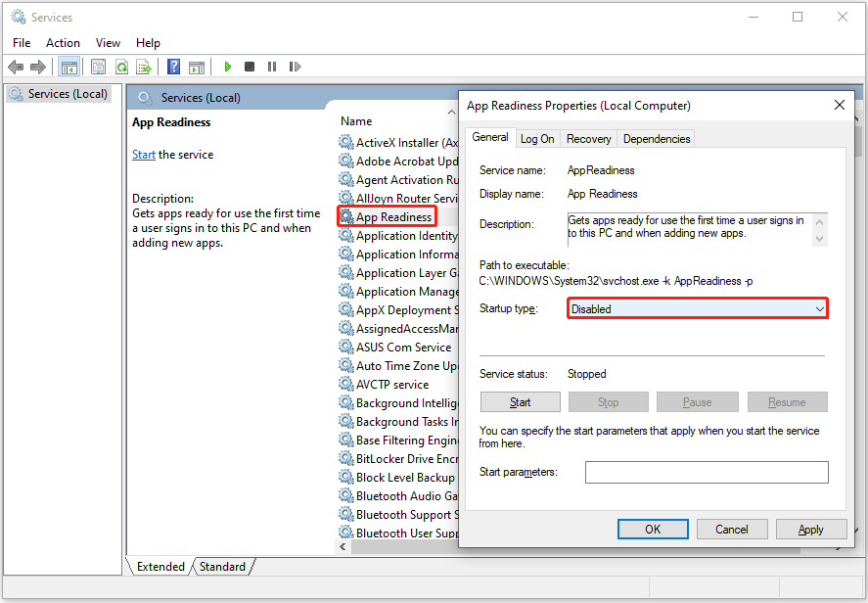Select Agent Activation Runtime service row
The image size is (868, 603).
pos(398,179)
